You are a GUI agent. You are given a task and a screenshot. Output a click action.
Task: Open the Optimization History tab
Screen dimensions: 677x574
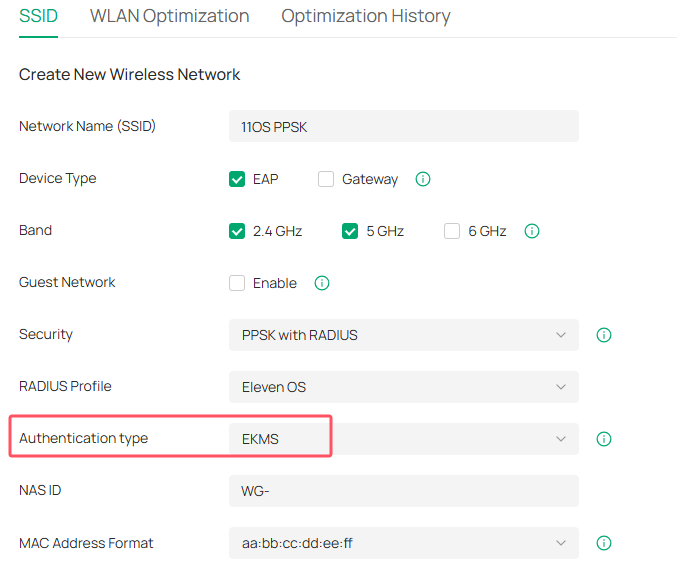(x=365, y=16)
